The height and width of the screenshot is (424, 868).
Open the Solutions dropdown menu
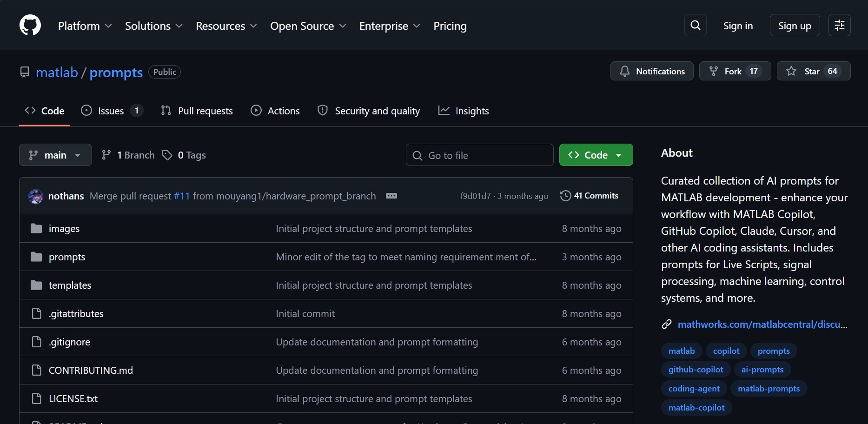click(x=154, y=26)
